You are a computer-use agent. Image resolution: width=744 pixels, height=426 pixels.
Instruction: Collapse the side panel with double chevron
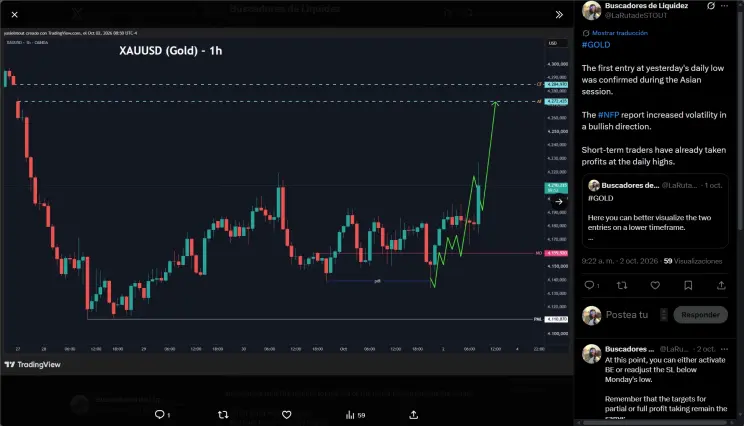559,15
